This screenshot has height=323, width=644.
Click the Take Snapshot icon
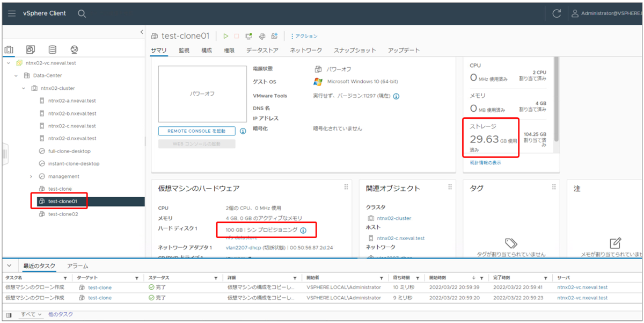click(x=274, y=36)
